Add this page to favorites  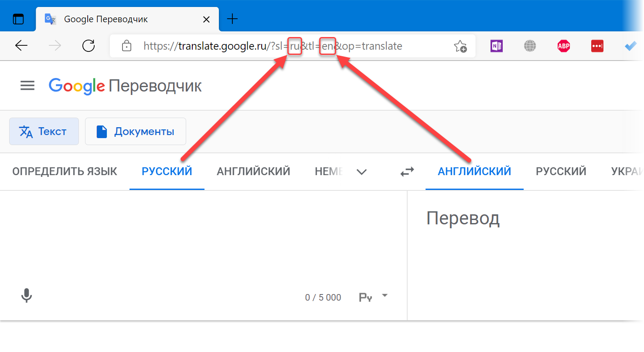(460, 46)
